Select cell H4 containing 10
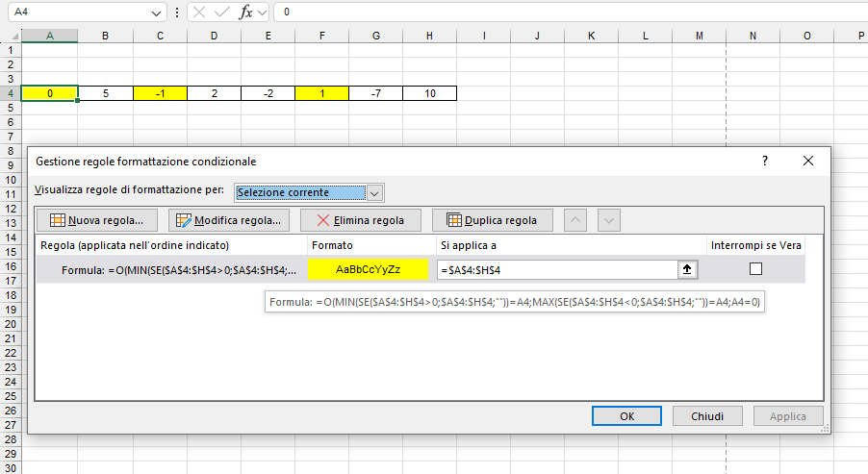868x474 pixels. pyautogui.click(x=429, y=93)
